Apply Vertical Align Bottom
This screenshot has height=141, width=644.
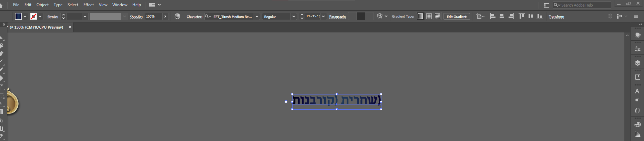point(540,16)
